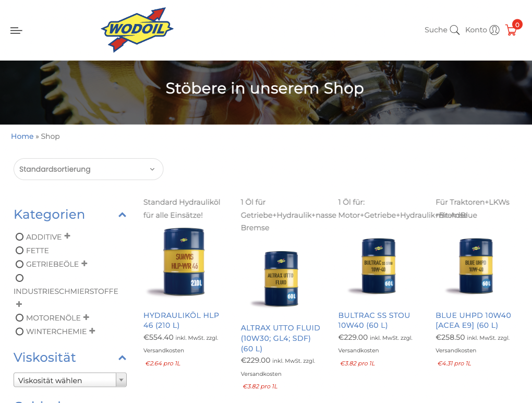Image resolution: width=532 pixels, height=403 pixels.
Task: Open BLUE UHPD 10W40 product title
Action: coord(473,320)
